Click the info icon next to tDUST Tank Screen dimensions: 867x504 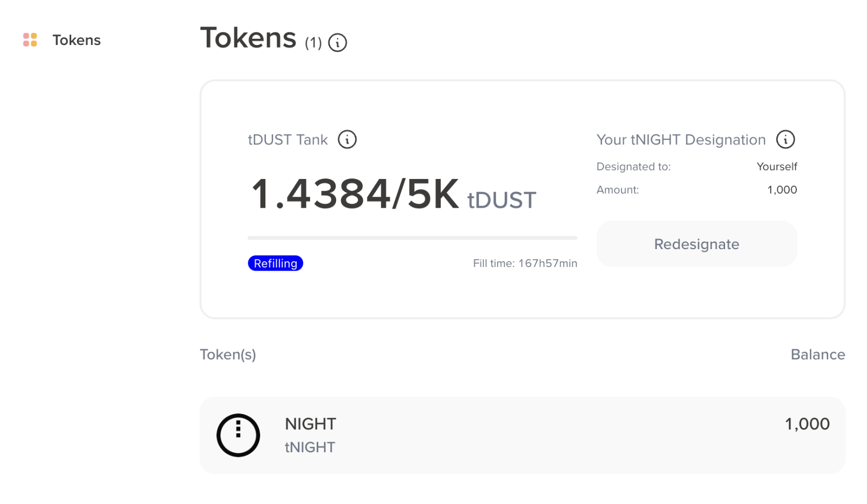click(x=347, y=139)
